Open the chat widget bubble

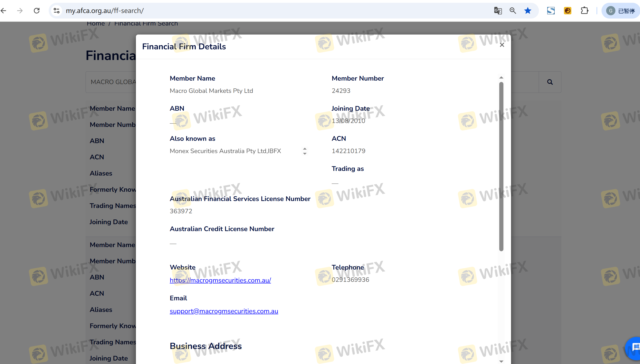(x=634, y=348)
